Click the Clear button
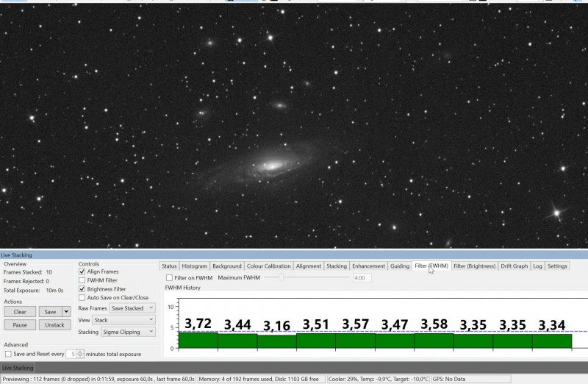The image size is (588, 384). coord(20,312)
